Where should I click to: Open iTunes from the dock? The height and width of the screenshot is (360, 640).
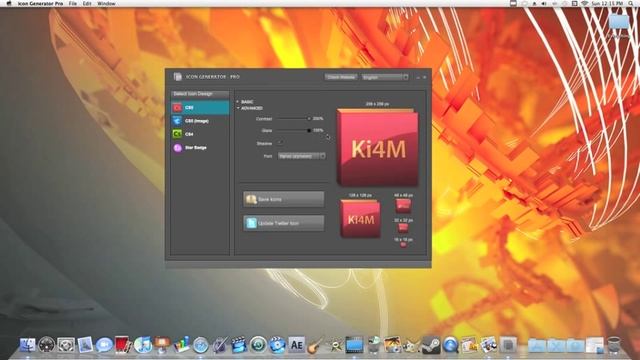pos(143,345)
